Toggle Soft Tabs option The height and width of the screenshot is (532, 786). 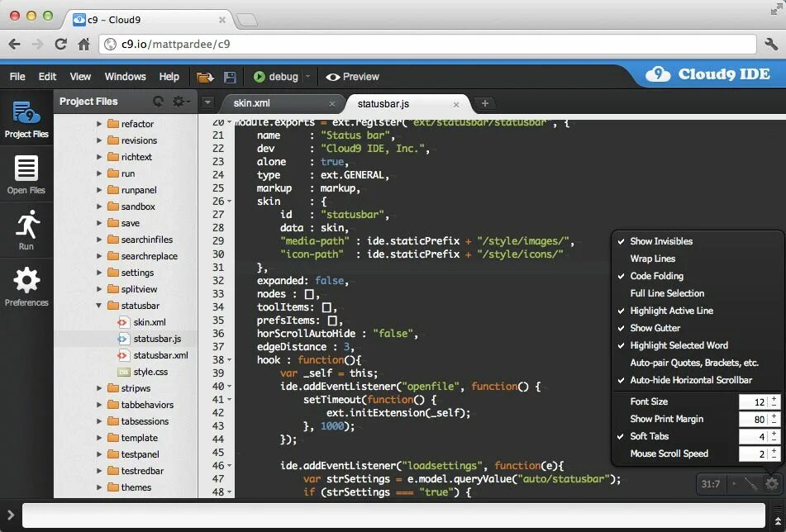[x=649, y=436]
